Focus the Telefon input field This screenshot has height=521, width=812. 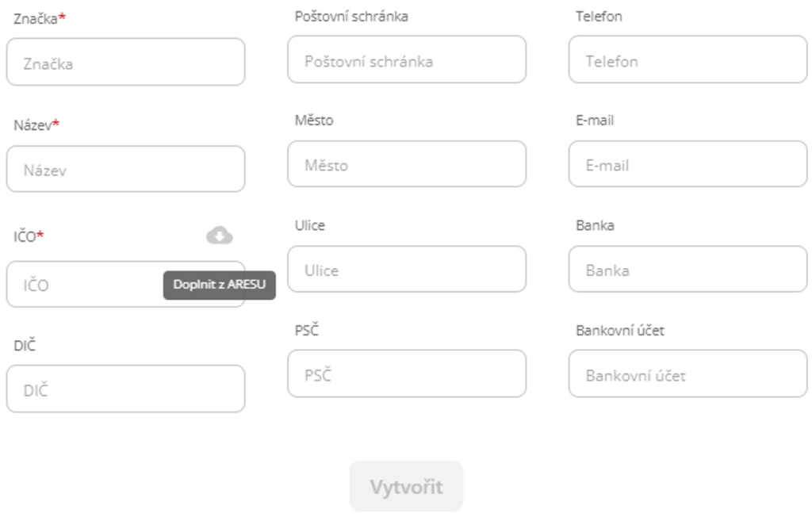click(688, 60)
